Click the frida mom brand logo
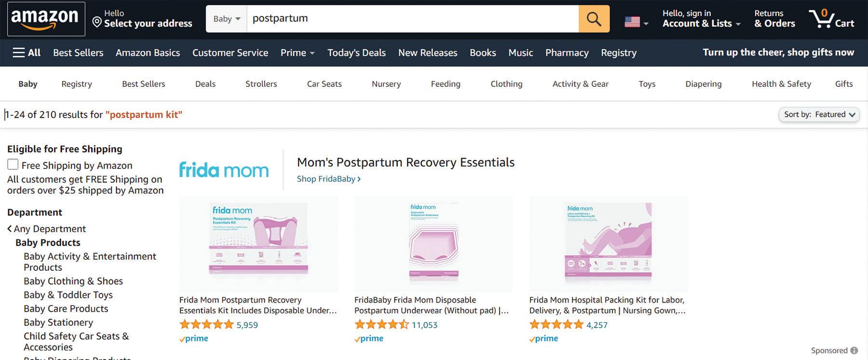 click(224, 170)
